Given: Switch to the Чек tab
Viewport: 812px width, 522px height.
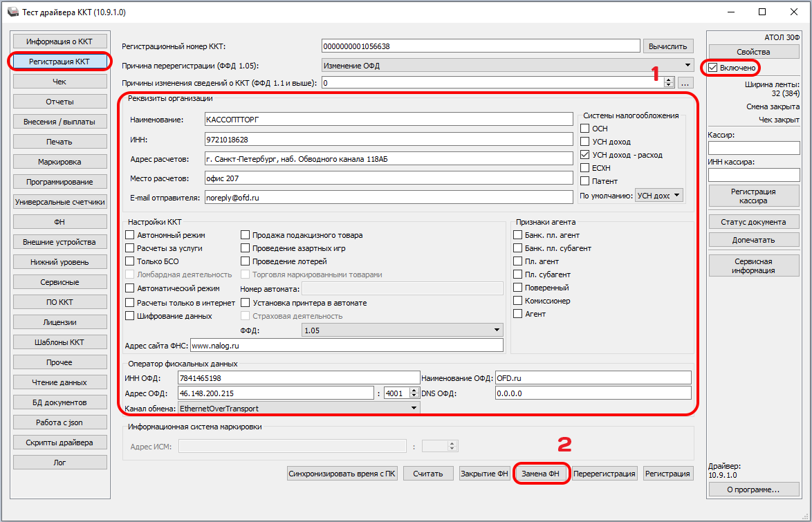Looking at the screenshot, I should pos(59,82).
